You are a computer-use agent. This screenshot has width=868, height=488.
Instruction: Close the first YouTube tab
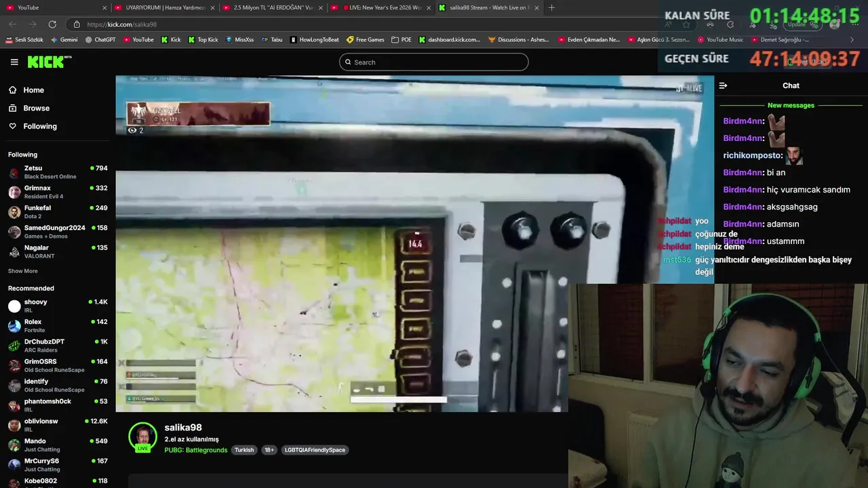point(104,8)
